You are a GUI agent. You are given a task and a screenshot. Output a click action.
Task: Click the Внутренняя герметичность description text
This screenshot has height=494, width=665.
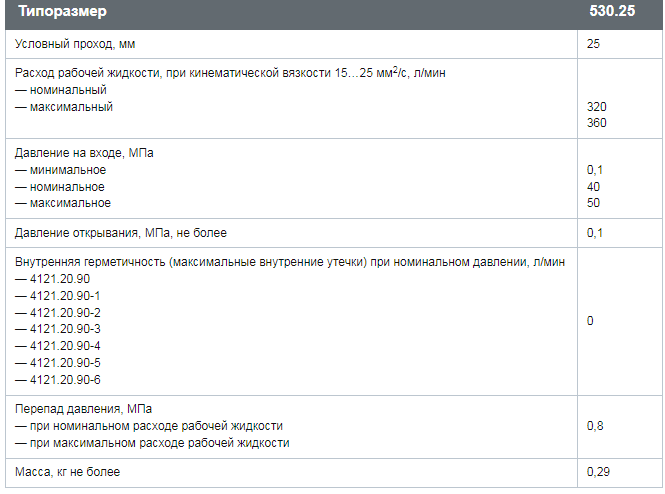coord(290,262)
